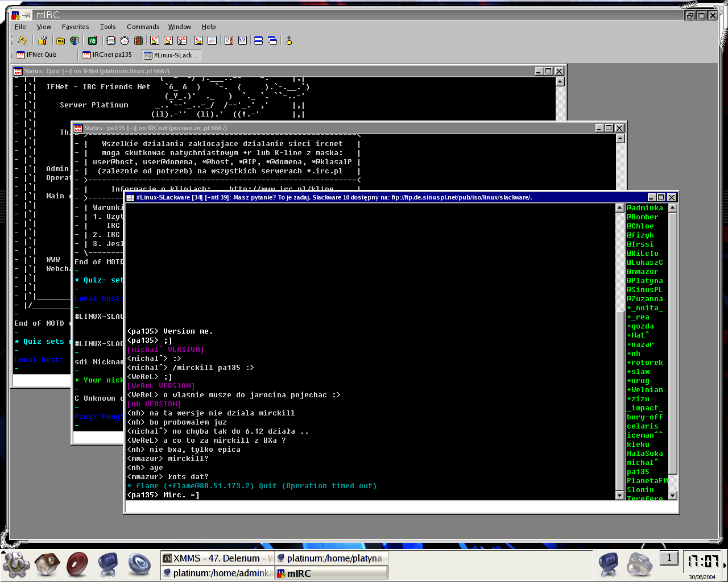Image resolution: width=728 pixels, height=582 pixels.
Task: Select user @Platyna in nick list
Action: point(645,281)
